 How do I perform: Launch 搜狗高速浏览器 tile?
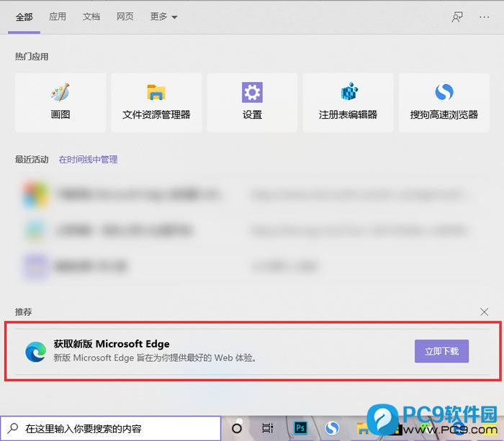click(444, 102)
